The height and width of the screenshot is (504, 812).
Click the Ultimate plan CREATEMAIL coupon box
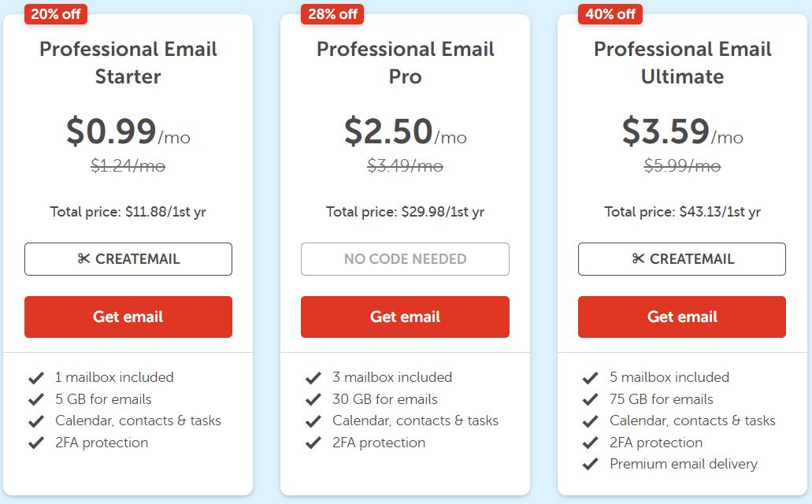point(682,259)
